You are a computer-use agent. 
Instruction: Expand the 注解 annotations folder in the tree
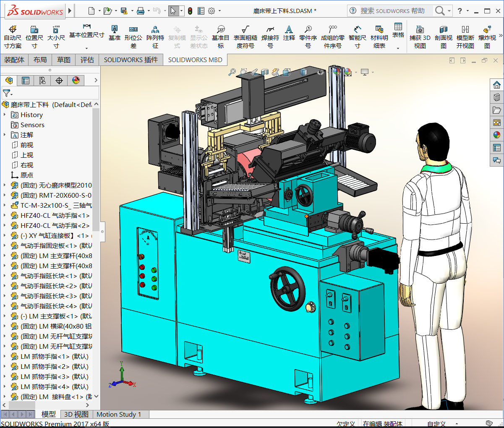pos(5,135)
